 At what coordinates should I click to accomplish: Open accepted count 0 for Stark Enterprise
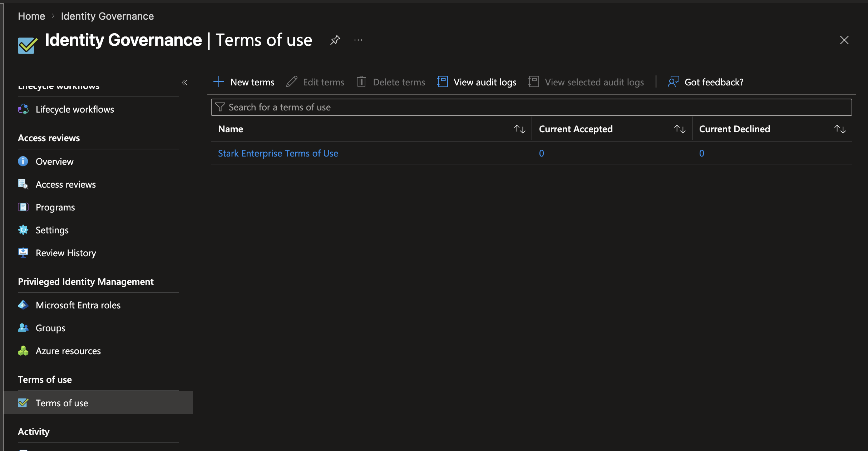[542, 153]
